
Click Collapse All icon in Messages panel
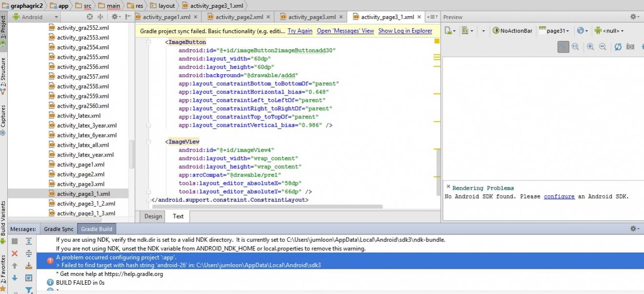29,254
